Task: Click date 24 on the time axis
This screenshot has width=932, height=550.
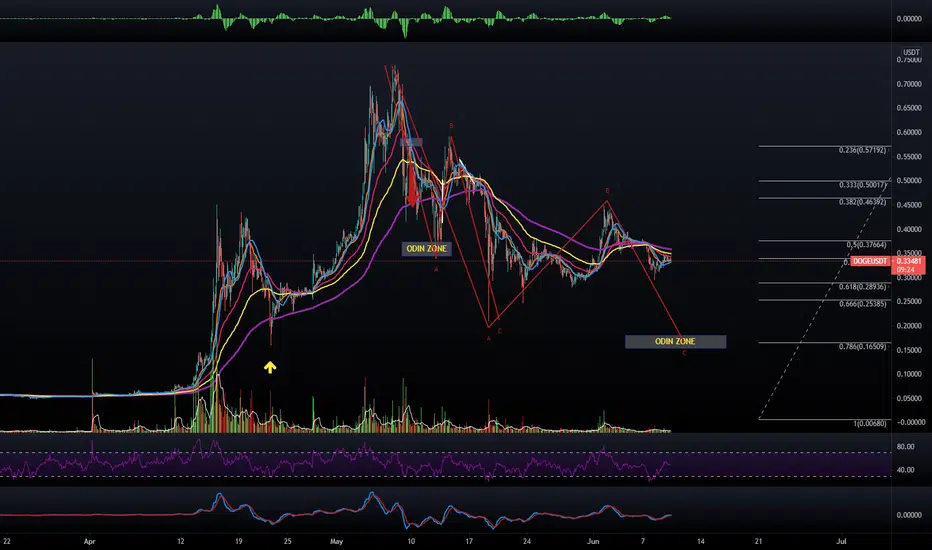Action: [527, 542]
